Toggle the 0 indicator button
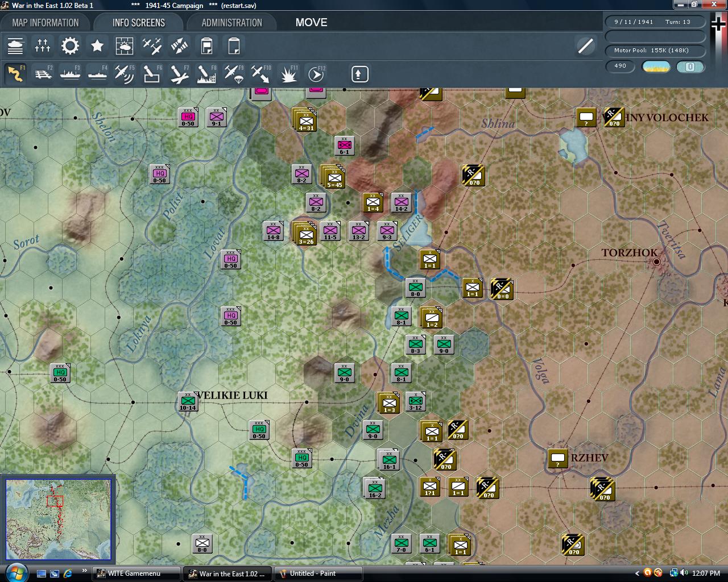The height and width of the screenshot is (582, 728). 690,66
